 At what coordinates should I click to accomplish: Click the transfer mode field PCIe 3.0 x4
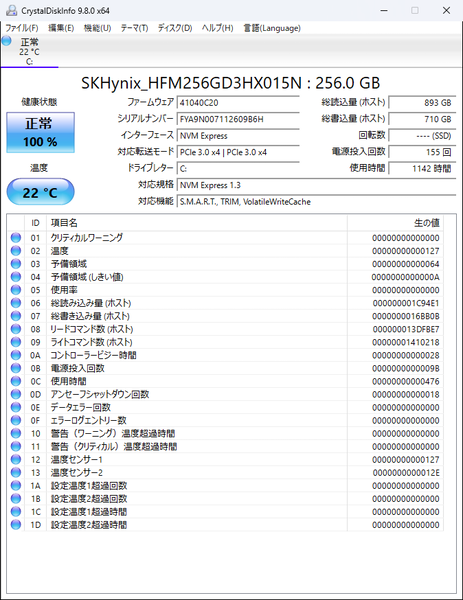click(x=238, y=152)
